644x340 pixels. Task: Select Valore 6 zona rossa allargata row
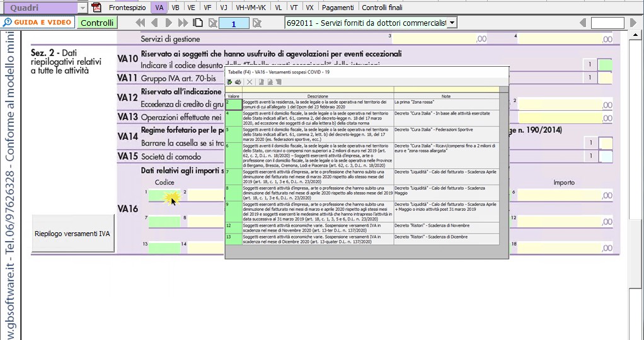click(362, 156)
